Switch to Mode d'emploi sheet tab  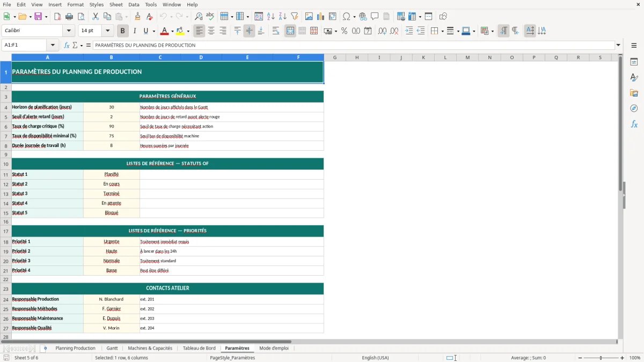pyautogui.click(x=274, y=348)
